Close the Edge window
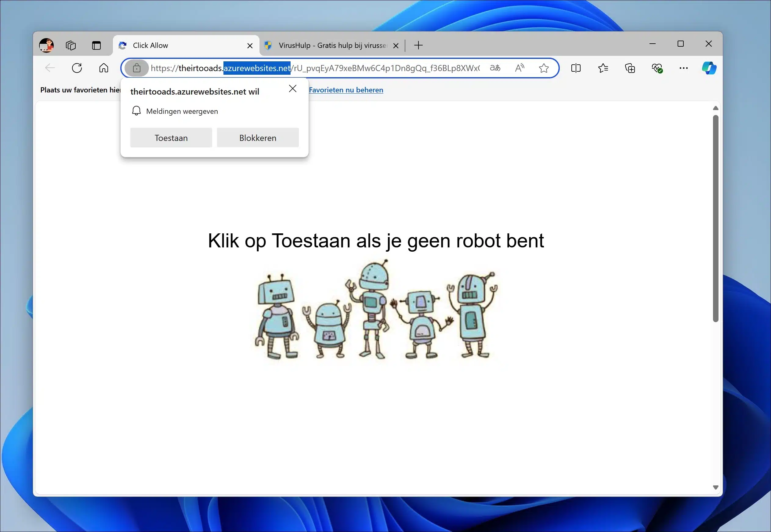The image size is (771, 532). pos(709,44)
